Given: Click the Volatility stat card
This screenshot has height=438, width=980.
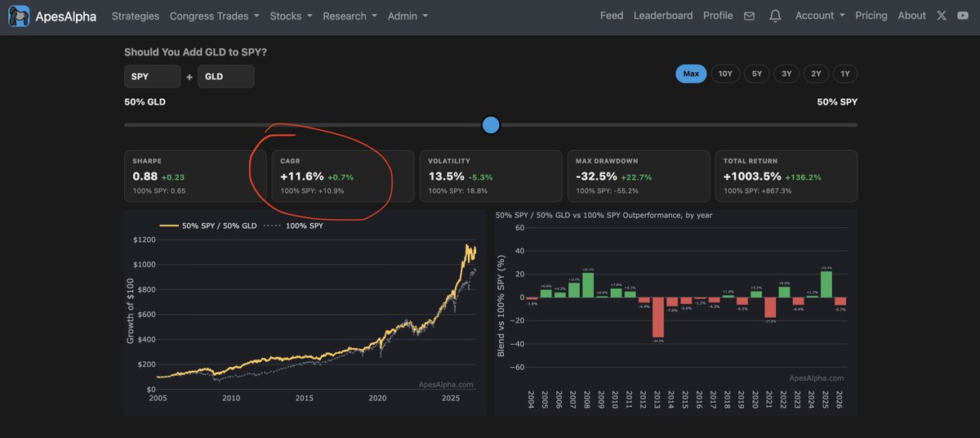Looking at the screenshot, I should [x=491, y=176].
